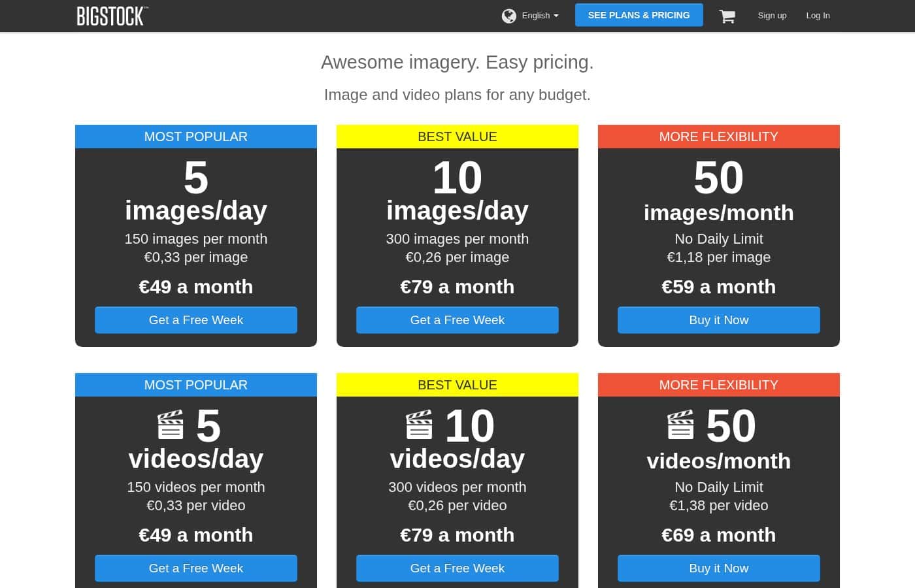Get a Free Week for 10 images/day

[x=457, y=320]
